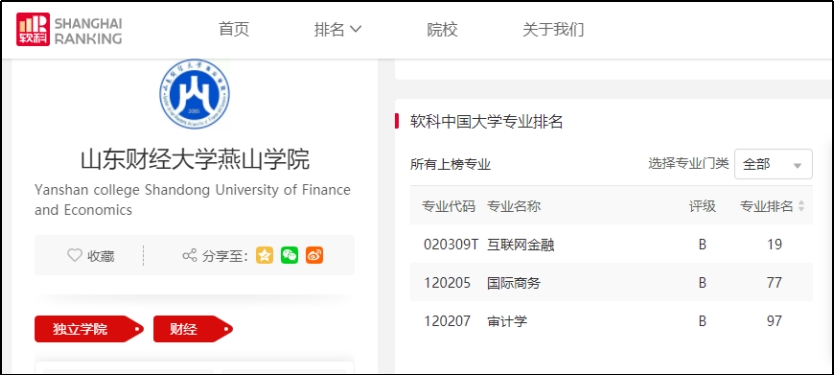834x375 pixels.
Task: Click the 专业代码 column header
Action: point(448,206)
